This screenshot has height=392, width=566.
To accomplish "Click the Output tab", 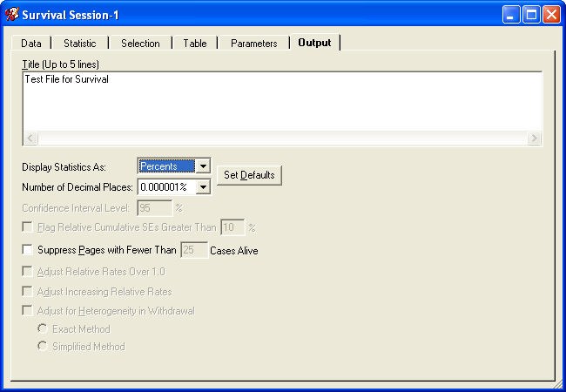I will (x=314, y=42).
